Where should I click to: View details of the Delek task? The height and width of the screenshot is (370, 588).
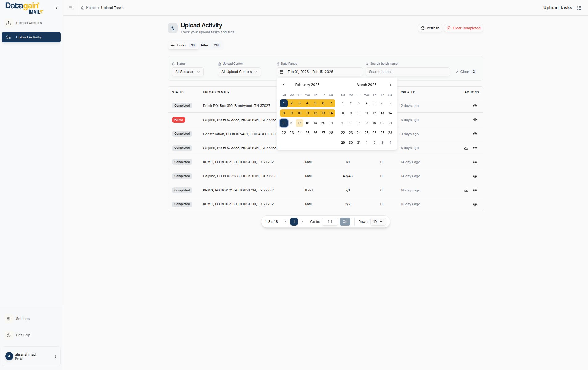pyautogui.click(x=475, y=106)
